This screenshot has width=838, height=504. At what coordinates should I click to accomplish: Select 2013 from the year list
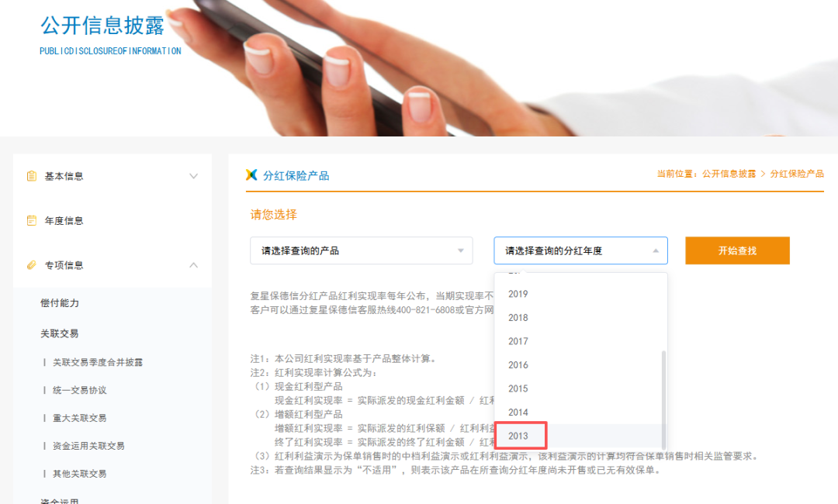[518, 436]
